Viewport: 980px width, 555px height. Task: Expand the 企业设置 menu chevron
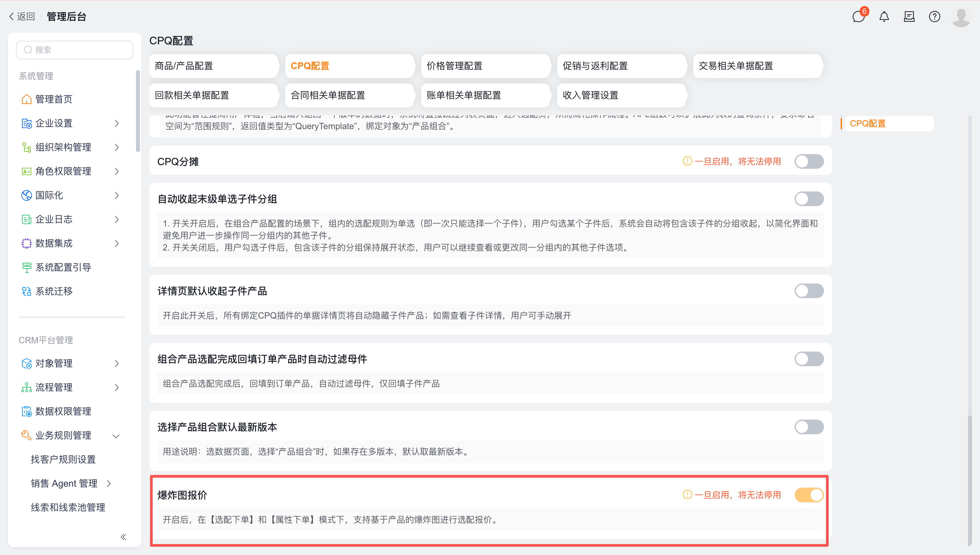(117, 123)
